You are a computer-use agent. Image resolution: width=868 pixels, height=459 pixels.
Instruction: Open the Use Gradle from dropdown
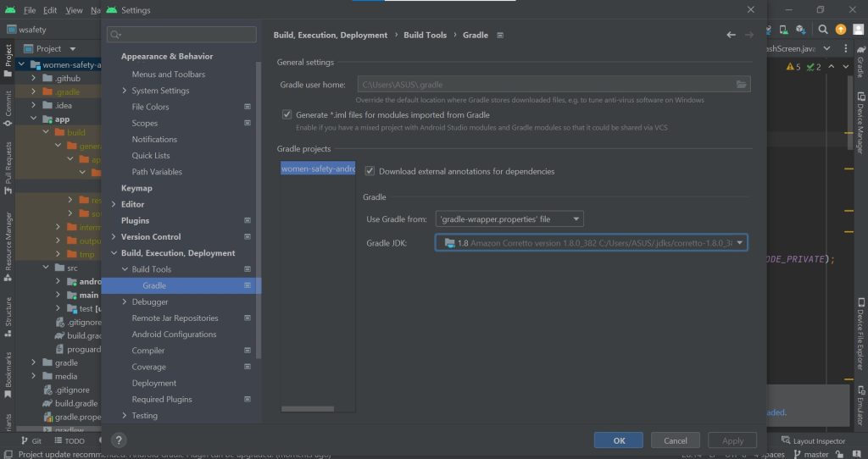tap(509, 219)
